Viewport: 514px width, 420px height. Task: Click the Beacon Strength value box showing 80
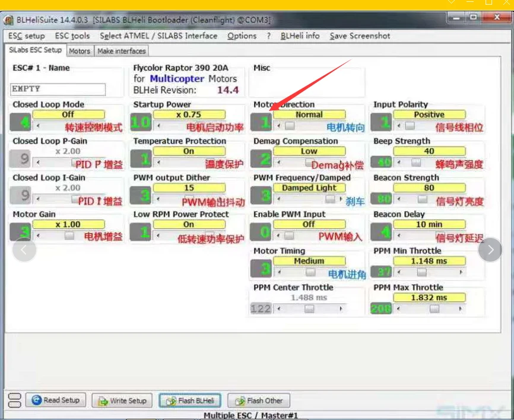[381, 199]
